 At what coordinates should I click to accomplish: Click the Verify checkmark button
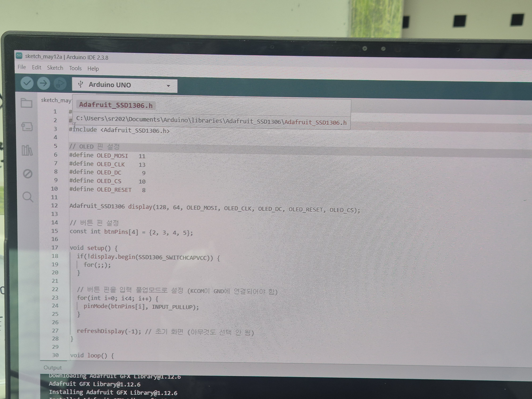pyautogui.click(x=27, y=83)
